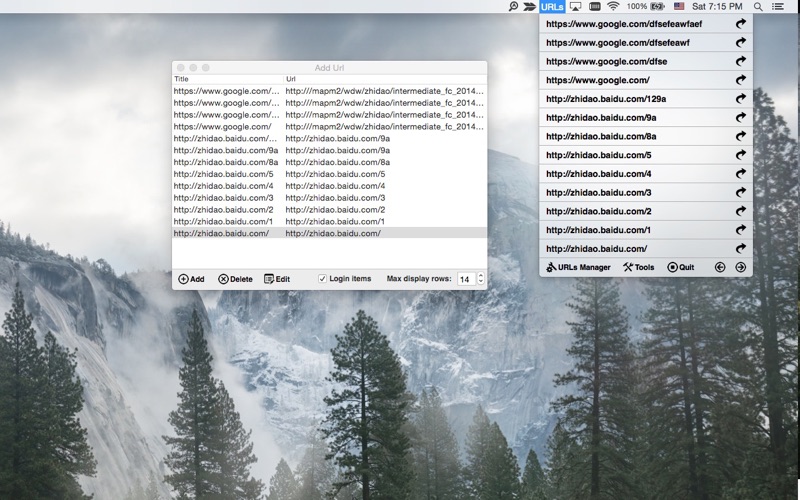Click the Max display rows field
This screenshot has width=800, height=500.
[x=466, y=279]
